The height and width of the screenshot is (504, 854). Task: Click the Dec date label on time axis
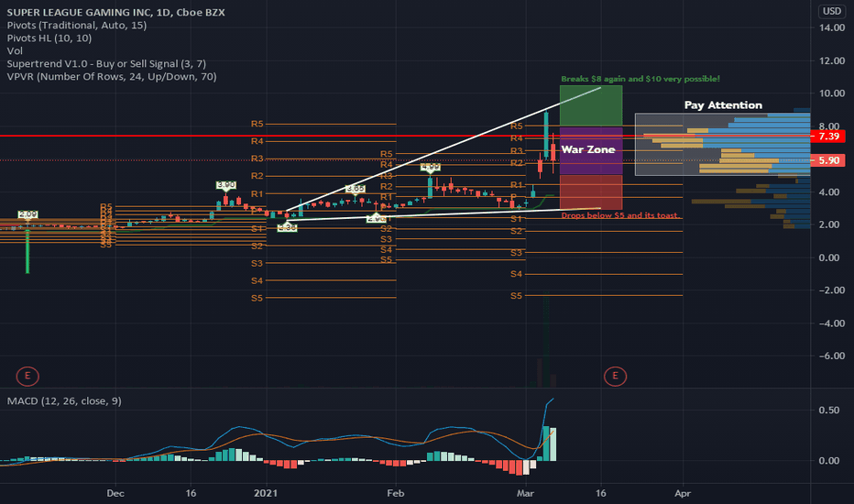point(115,493)
